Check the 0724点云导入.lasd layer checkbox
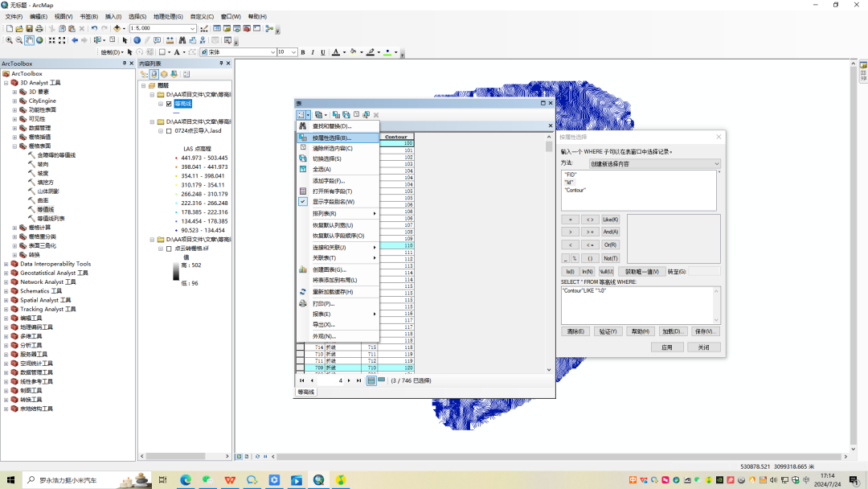 pyautogui.click(x=169, y=131)
